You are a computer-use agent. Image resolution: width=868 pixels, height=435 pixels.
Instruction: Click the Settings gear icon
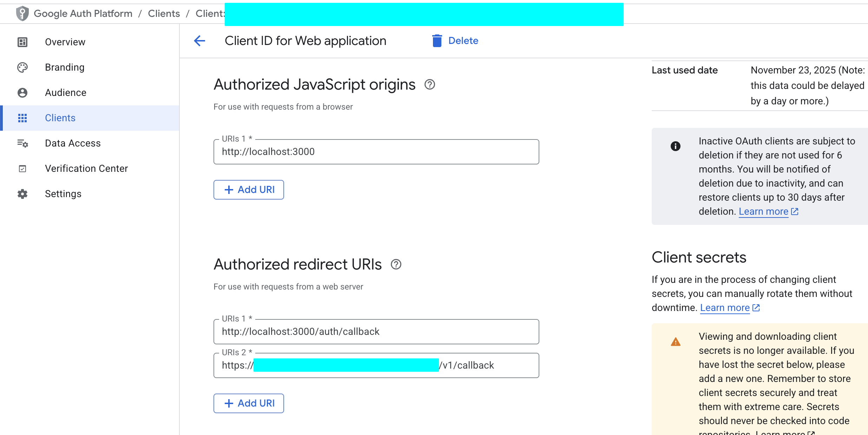[22, 194]
